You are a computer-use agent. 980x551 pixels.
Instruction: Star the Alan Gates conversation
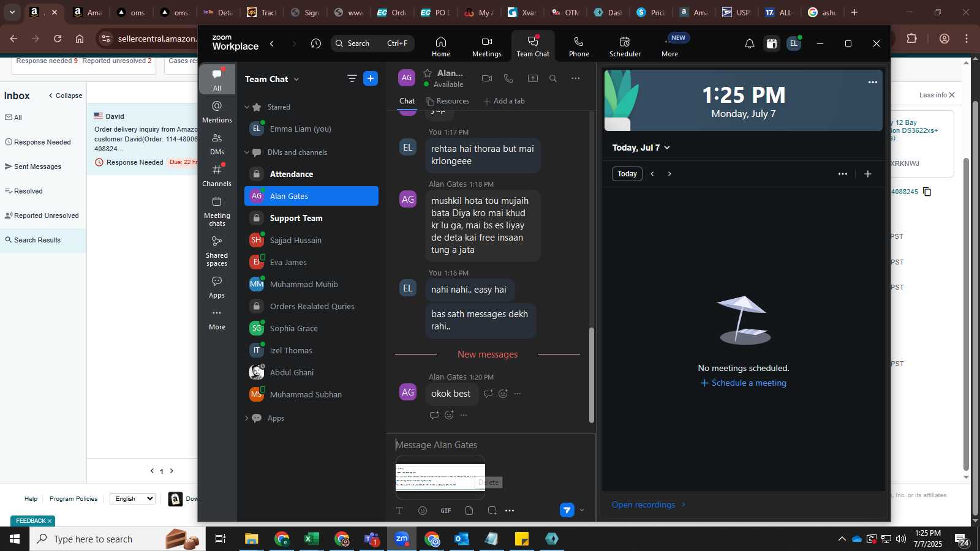(x=428, y=73)
